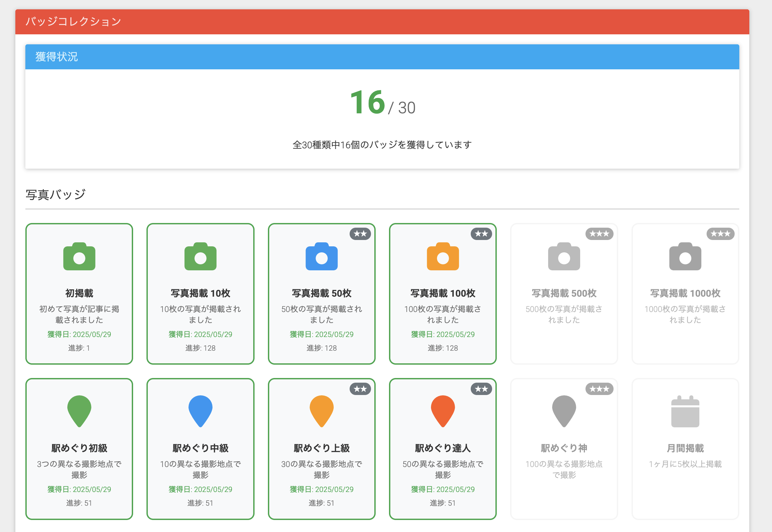772x532 pixels.
Task: Click the 写真バッジ section heading
Action: click(x=55, y=194)
